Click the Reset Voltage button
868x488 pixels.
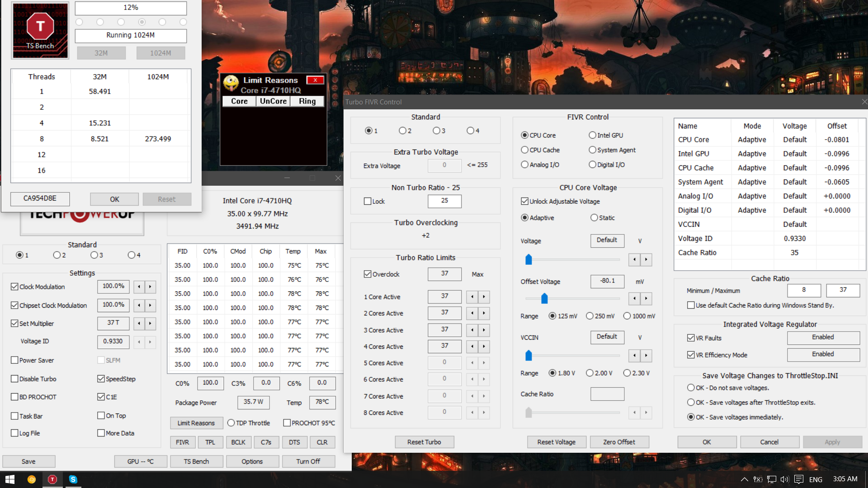point(556,442)
